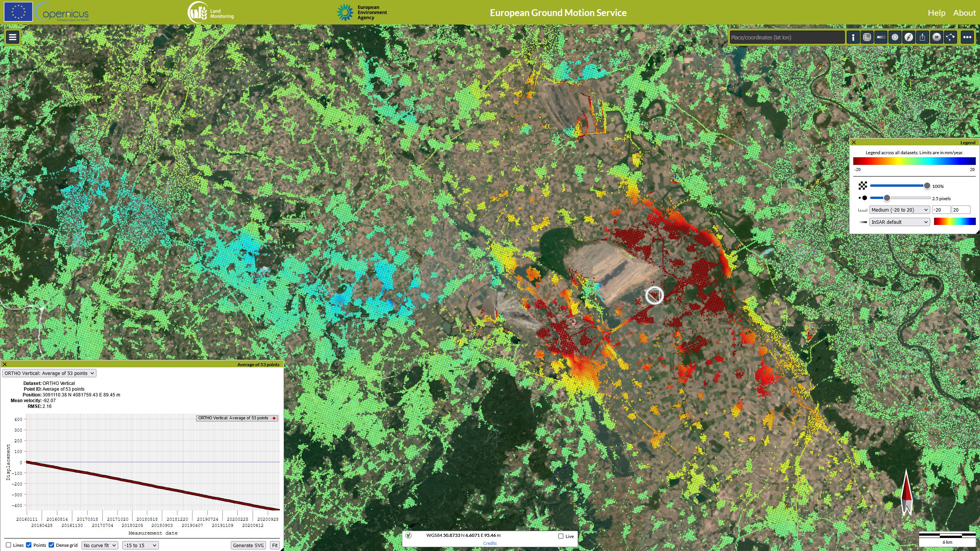Click the compass orientation icon

[909, 37]
